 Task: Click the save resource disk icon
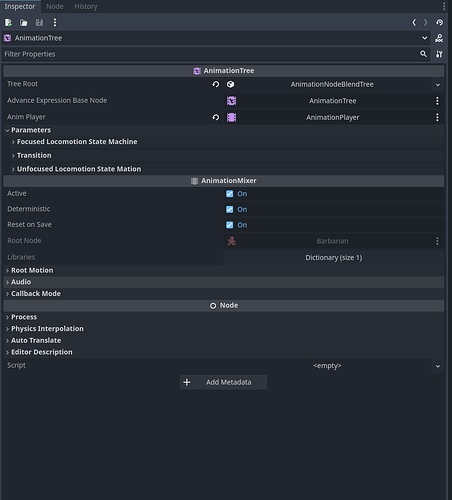[x=39, y=23]
